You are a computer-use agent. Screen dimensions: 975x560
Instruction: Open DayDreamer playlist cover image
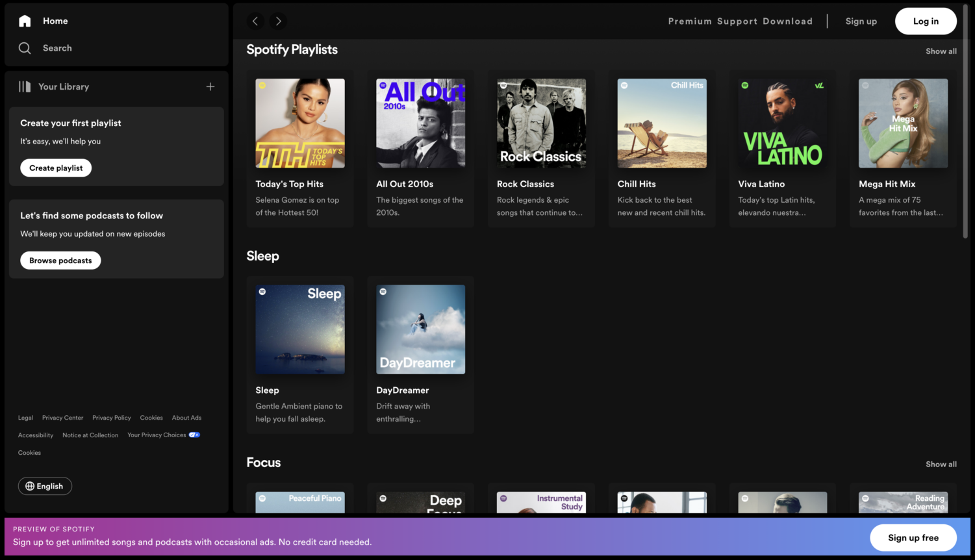click(x=421, y=329)
